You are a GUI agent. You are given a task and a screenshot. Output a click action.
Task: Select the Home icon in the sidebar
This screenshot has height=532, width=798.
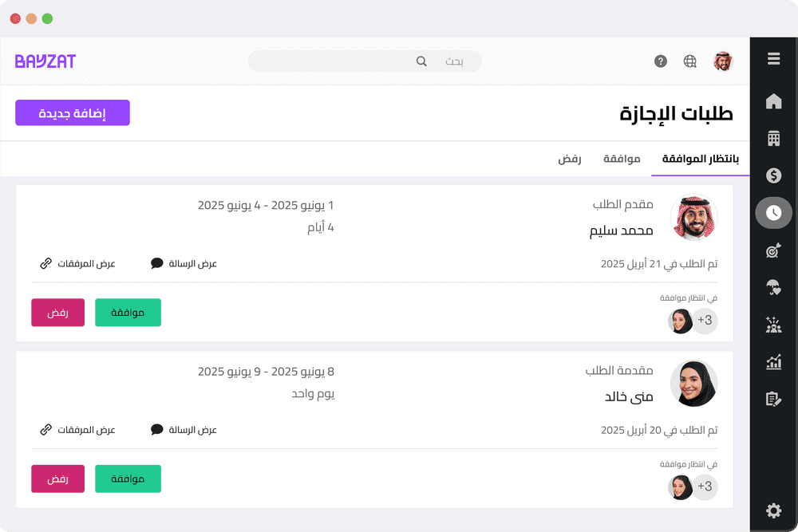[773, 101]
